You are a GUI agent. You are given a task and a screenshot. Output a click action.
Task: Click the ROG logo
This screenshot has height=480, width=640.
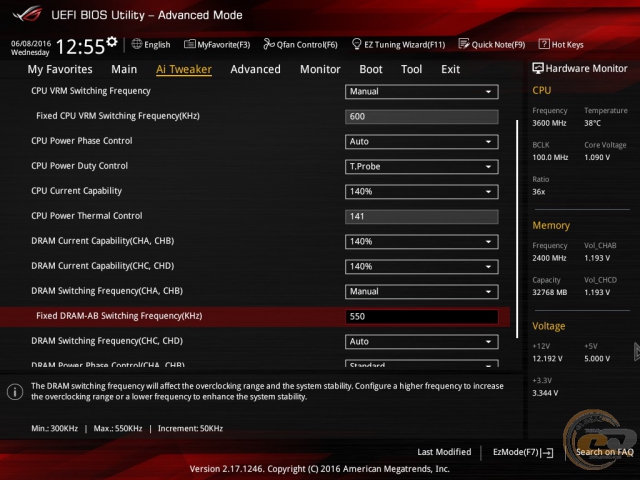[27, 14]
